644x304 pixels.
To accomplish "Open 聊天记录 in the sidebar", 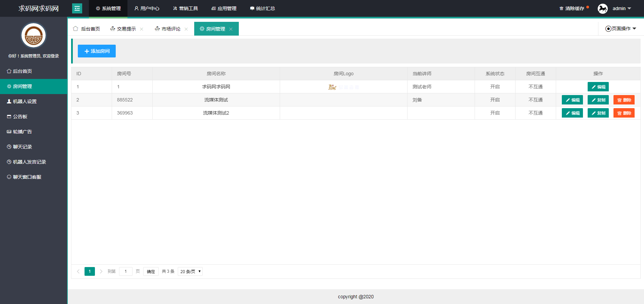I will (x=22, y=147).
